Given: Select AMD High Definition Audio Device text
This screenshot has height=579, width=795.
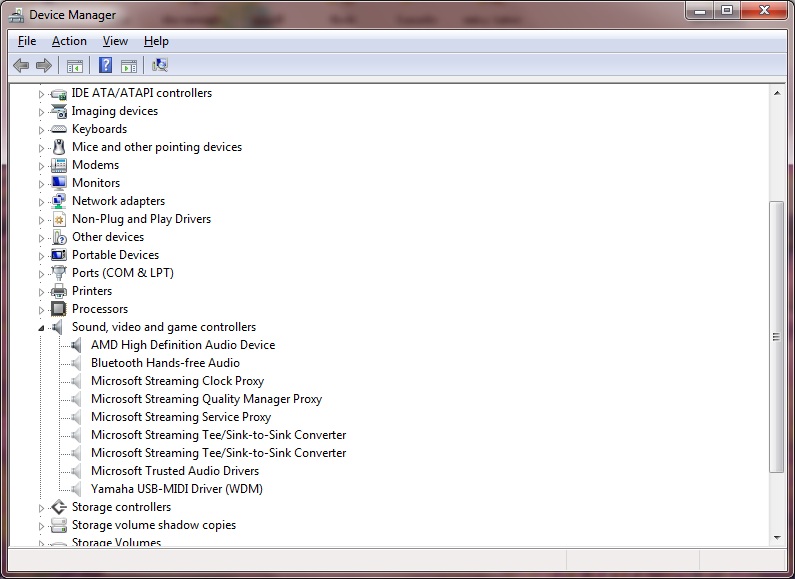Looking at the screenshot, I should (183, 345).
